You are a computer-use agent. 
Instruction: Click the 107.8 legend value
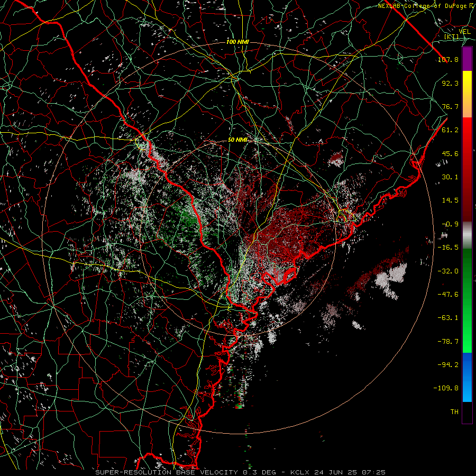point(448,59)
